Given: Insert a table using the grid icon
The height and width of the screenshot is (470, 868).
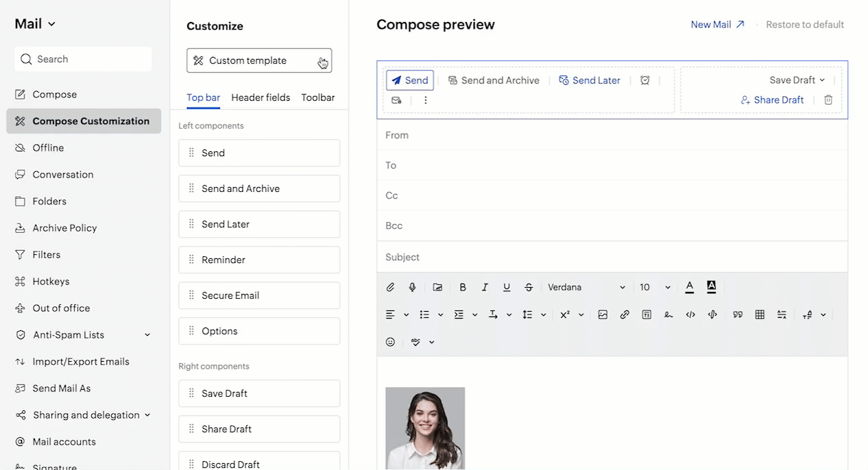Looking at the screenshot, I should coord(760,315).
